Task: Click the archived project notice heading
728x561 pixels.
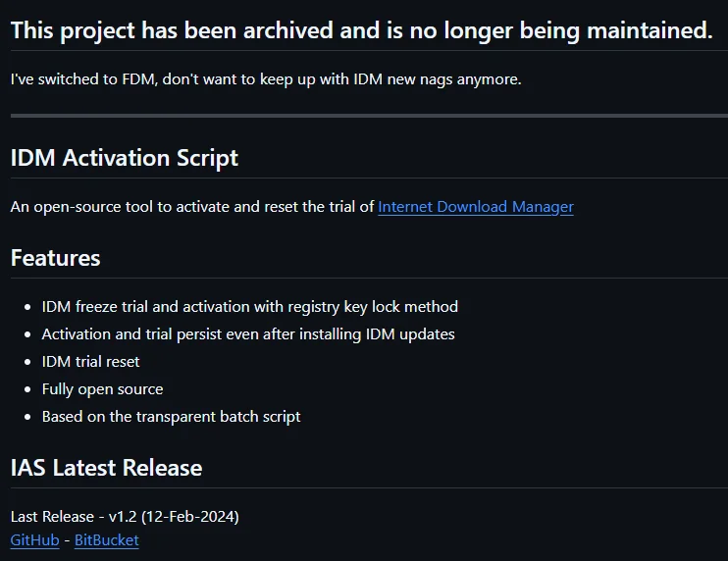Action: pos(361,30)
